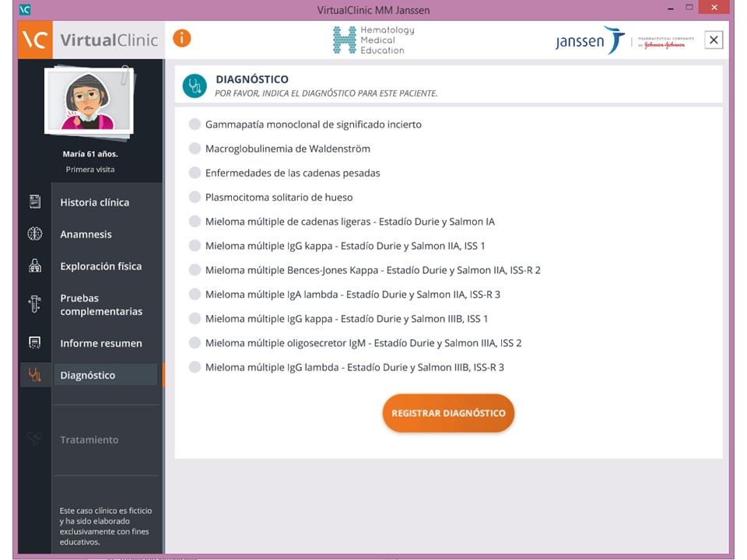Click the orange info icon
Viewport: 747px width, 560px height.
(181, 38)
